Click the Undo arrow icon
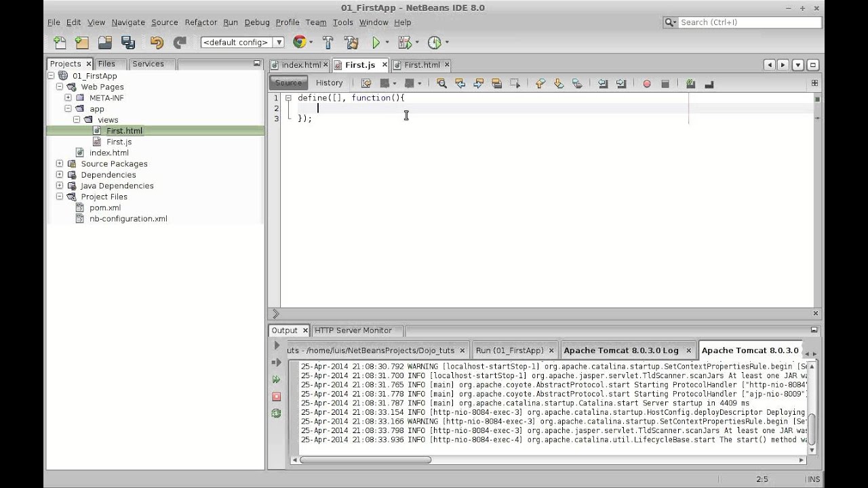This screenshot has height=488, width=868. [157, 42]
